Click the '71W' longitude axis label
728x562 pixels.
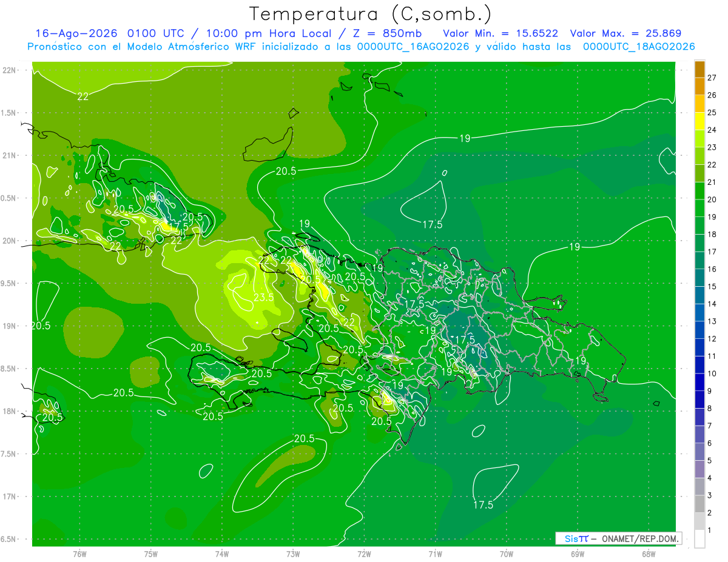[x=435, y=554]
